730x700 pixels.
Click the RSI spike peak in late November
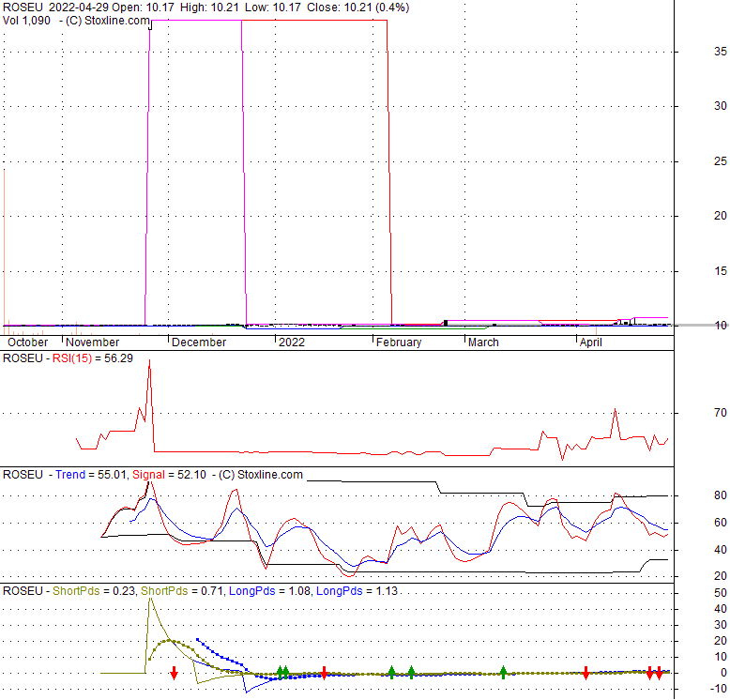149,360
